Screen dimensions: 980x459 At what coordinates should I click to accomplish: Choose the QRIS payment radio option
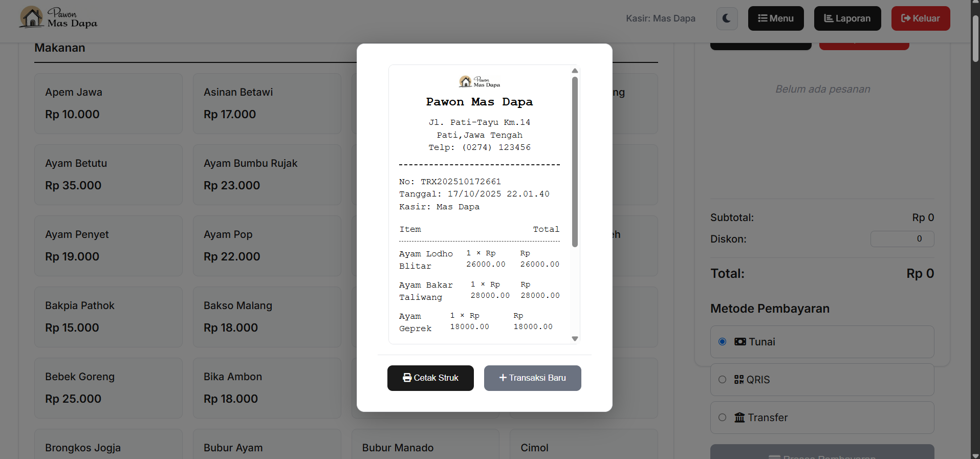pyautogui.click(x=722, y=380)
